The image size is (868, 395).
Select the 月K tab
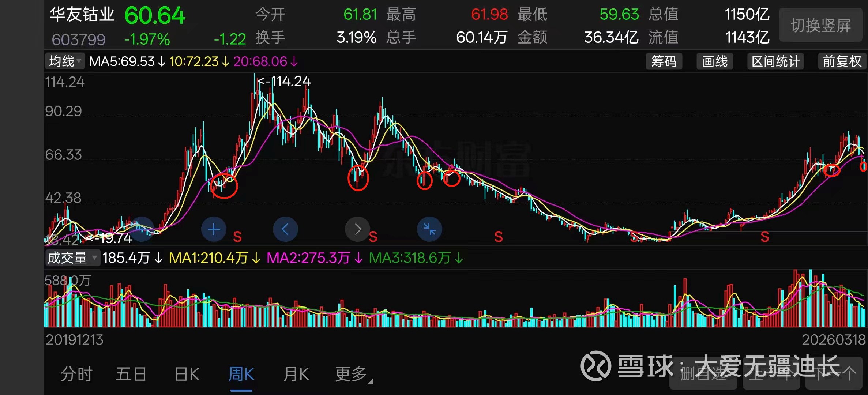(296, 374)
